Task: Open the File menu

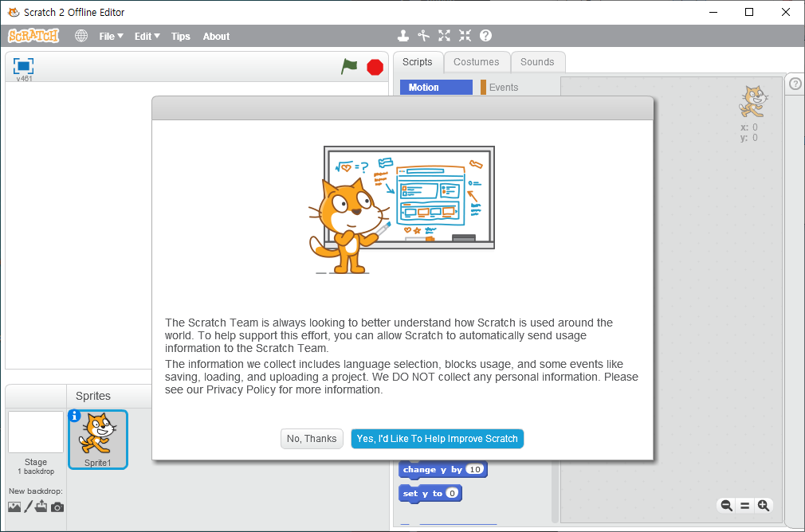Action: click(111, 36)
